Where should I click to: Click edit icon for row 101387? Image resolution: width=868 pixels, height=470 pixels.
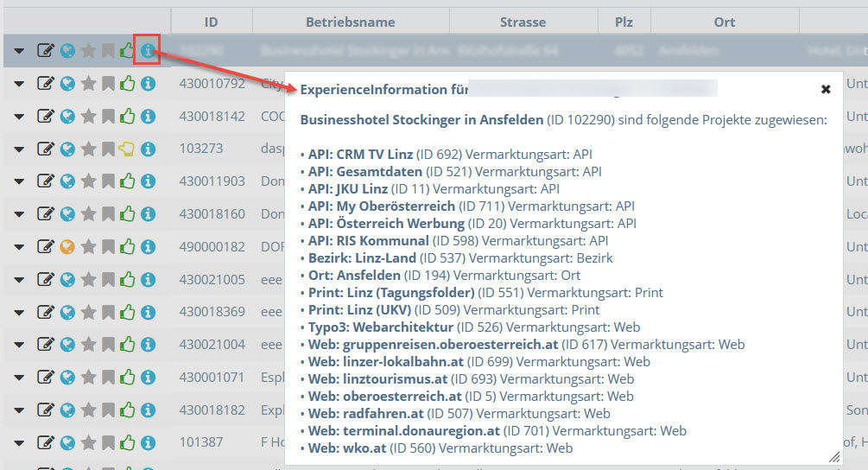coord(46,442)
